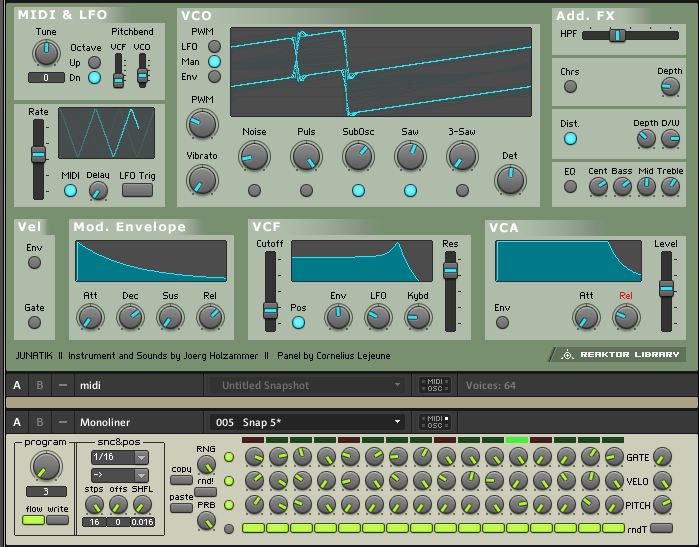Click the Reaktor Library logo
The width and height of the screenshot is (699, 547).
point(619,354)
